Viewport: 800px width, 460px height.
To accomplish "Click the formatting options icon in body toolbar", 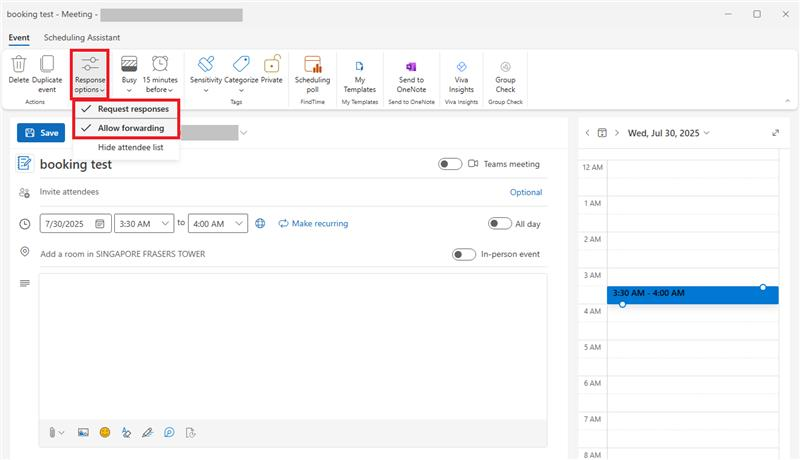I will coord(126,432).
